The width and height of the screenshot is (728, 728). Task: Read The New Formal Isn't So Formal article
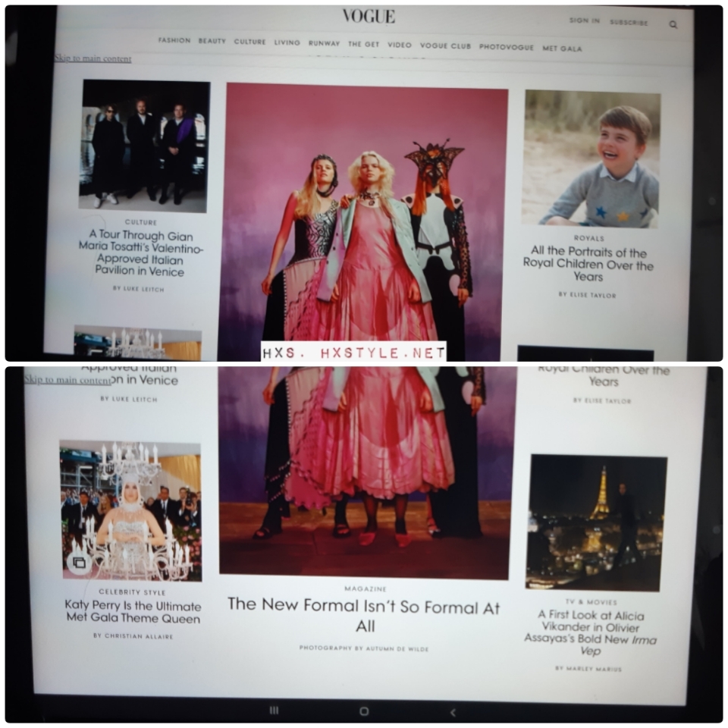pyautogui.click(x=363, y=614)
